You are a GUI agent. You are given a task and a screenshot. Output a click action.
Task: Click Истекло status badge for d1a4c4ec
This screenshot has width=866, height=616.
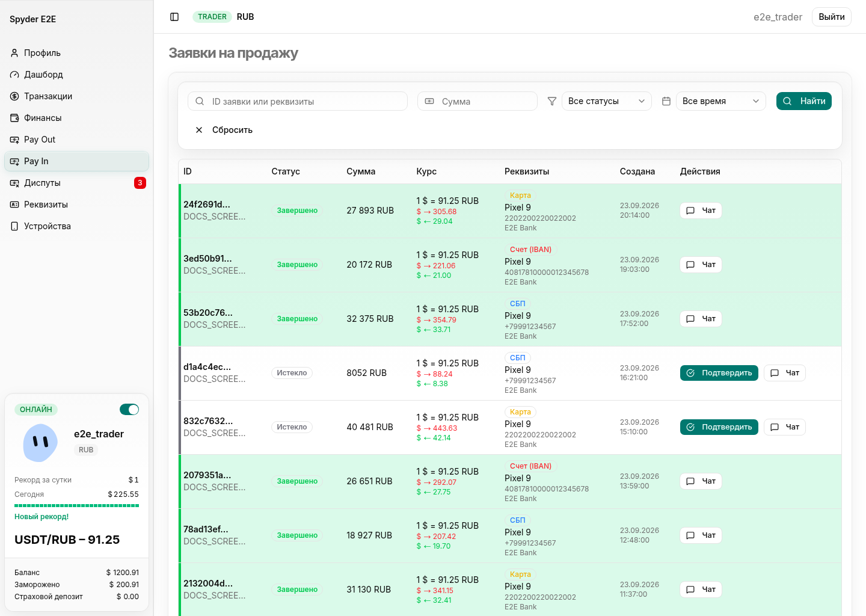(x=292, y=373)
